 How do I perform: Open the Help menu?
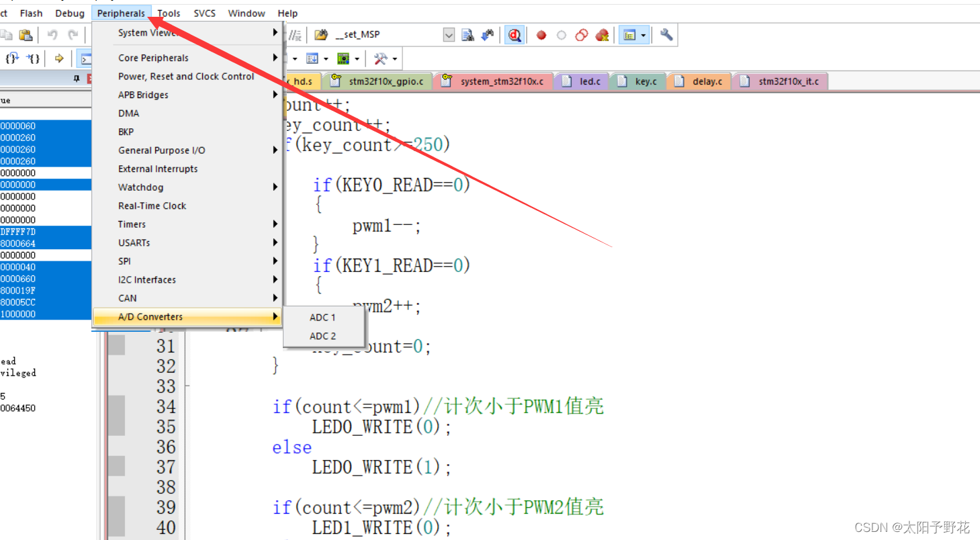[x=287, y=13]
